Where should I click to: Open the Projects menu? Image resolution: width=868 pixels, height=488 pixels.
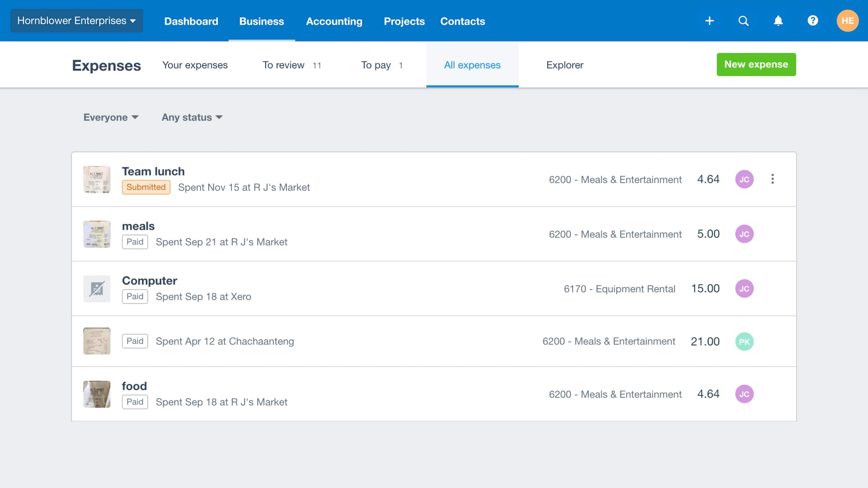[x=404, y=21]
